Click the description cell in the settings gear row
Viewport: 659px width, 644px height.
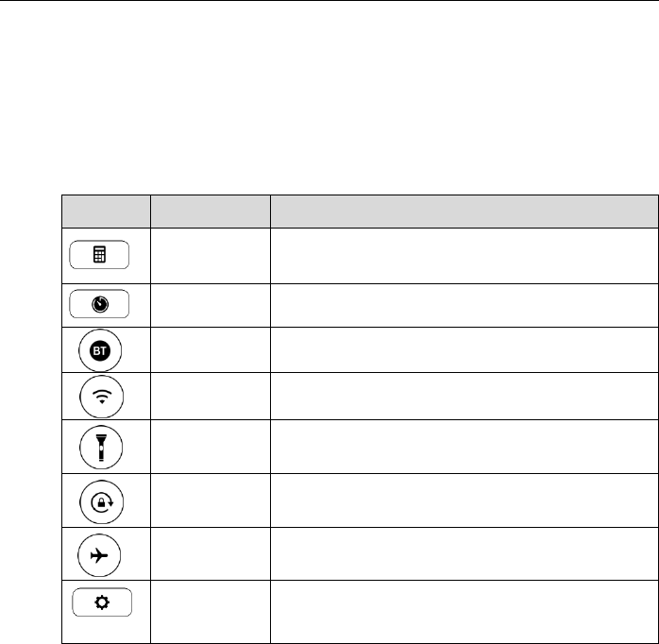pos(465,612)
